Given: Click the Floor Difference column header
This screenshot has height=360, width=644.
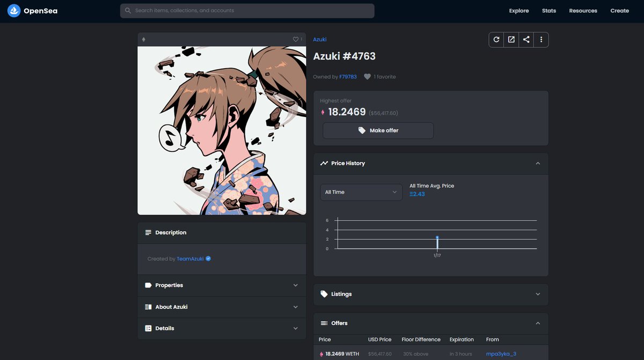Looking at the screenshot, I should (421, 340).
